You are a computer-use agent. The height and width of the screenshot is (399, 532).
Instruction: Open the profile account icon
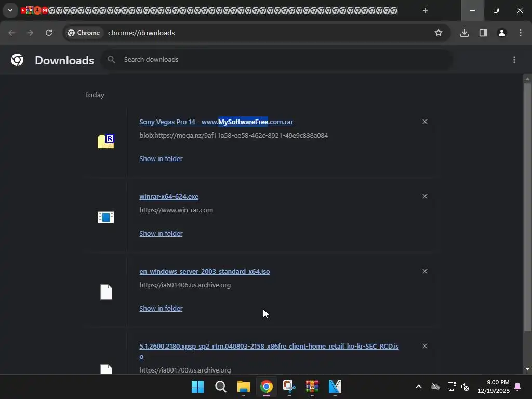pyautogui.click(x=502, y=33)
